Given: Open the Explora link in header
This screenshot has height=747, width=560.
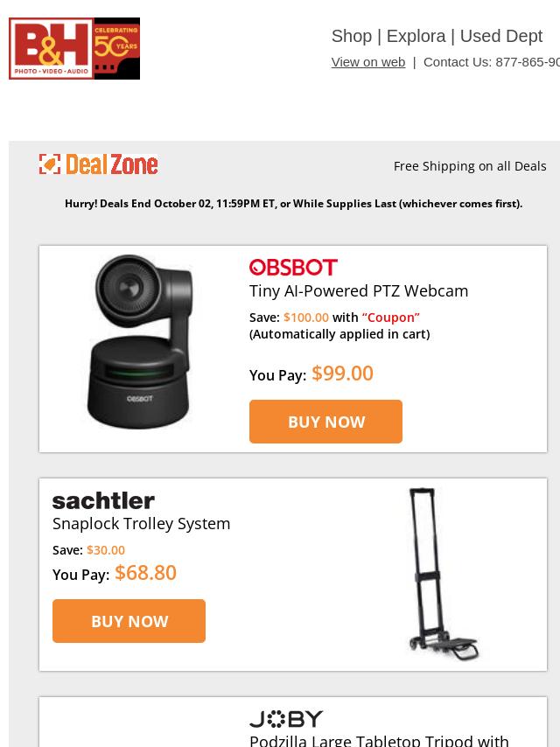Looking at the screenshot, I should 416,36.
